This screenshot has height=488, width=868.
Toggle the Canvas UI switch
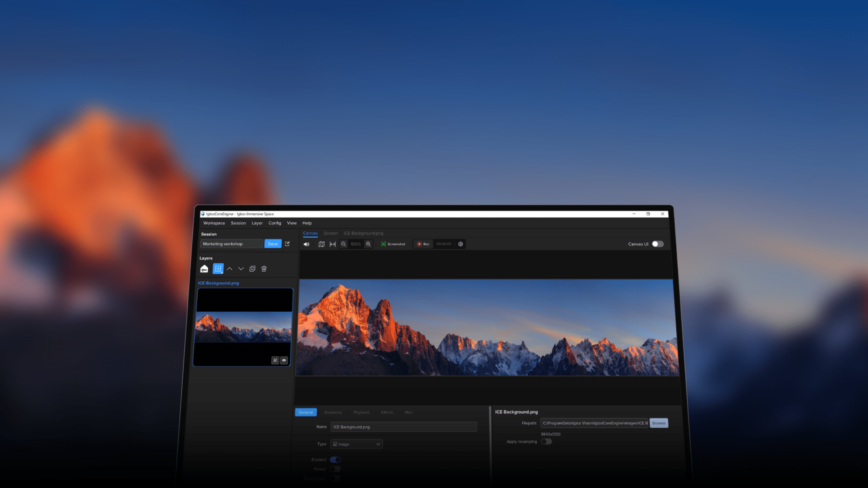[x=657, y=244]
